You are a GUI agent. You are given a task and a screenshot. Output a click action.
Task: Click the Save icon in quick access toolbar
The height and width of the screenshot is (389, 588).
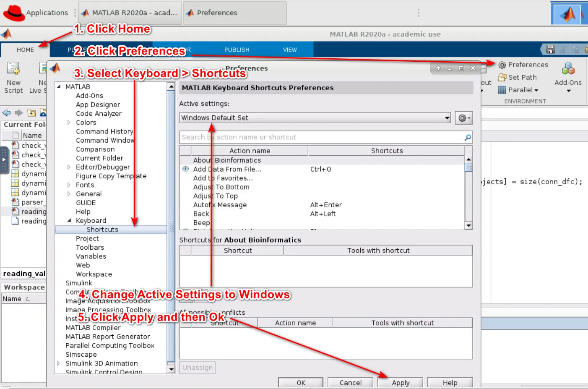pos(551,50)
